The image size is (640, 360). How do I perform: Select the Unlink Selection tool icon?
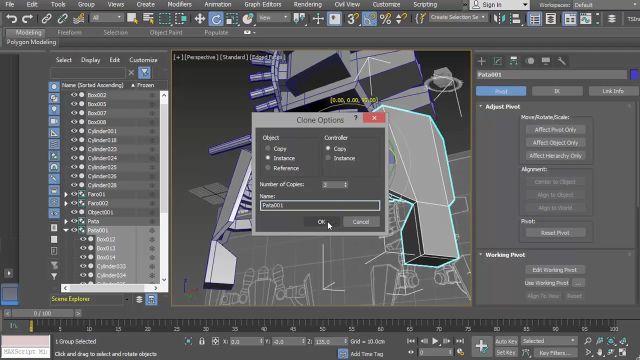click(62, 19)
